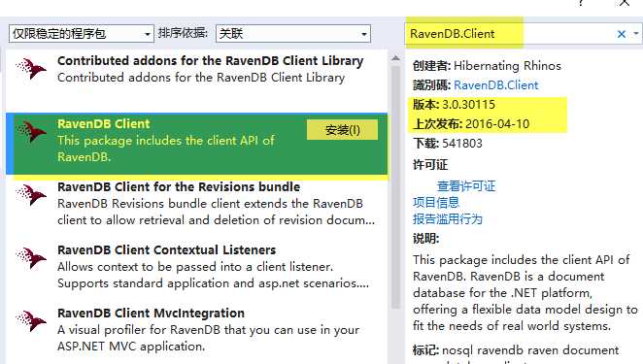Click the 安装(I) install button

(x=342, y=130)
